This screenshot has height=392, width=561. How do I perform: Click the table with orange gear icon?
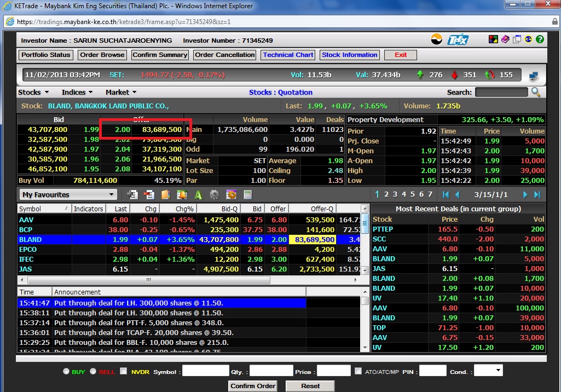coord(231,195)
